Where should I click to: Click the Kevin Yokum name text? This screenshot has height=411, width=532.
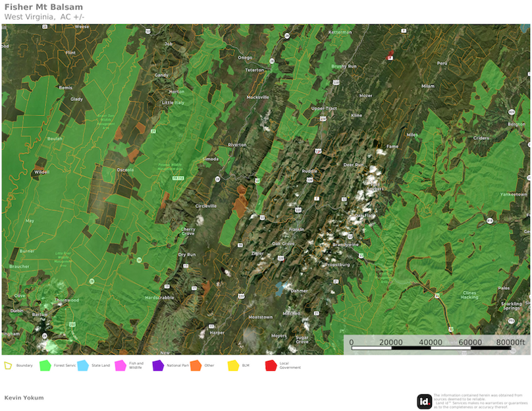click(x=23, y=398)
